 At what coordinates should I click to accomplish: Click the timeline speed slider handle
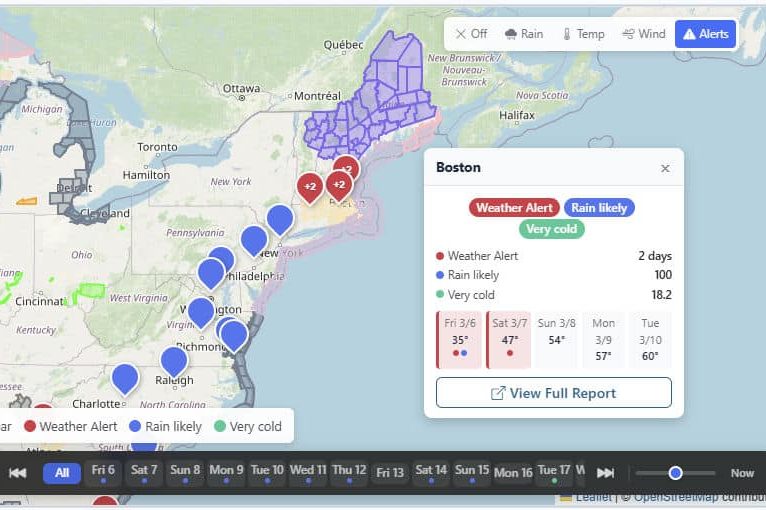[676, 473]
